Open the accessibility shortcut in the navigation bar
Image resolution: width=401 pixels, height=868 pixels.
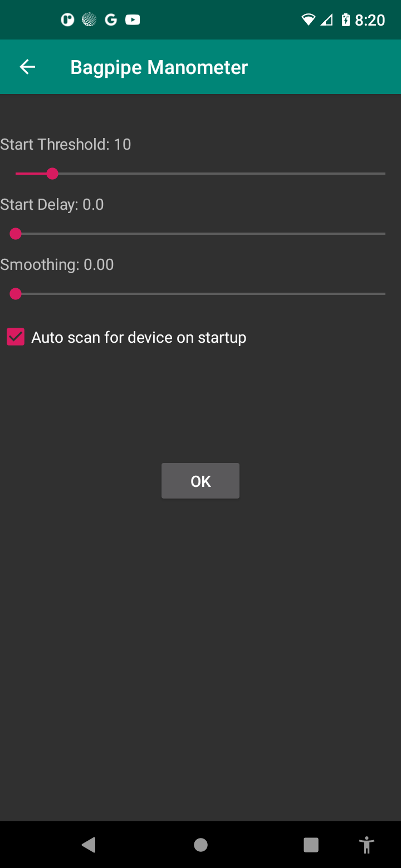point(366,845)
